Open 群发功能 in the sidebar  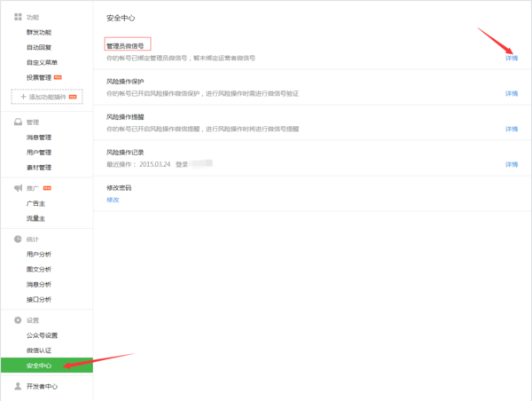point(39,32)
